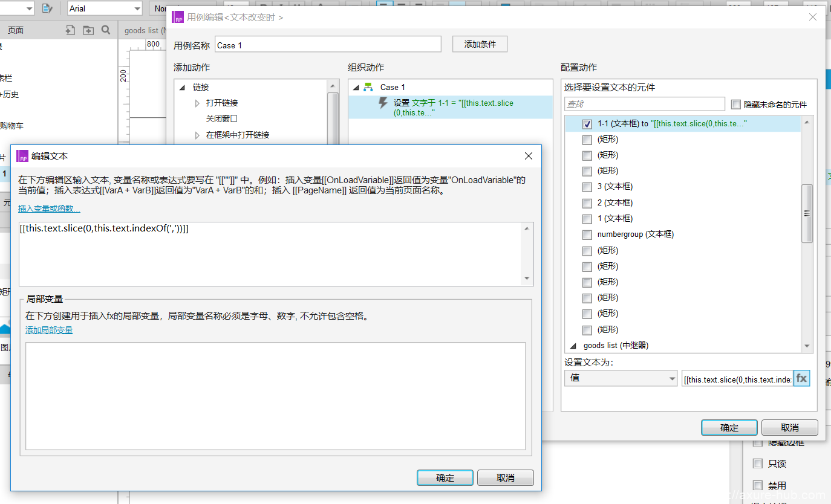
Task: Open the 值 dropdown under 设置文本为
Action: tap(621, 378)
